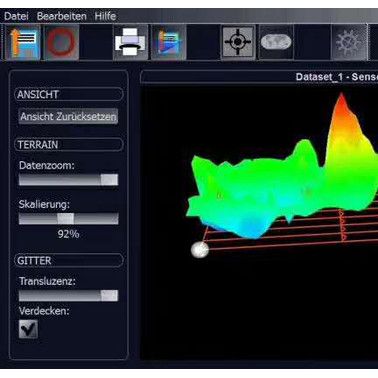Click the red circle record icon
The image size is (378, 378).
pyautogui.click(x=62, y=43)
